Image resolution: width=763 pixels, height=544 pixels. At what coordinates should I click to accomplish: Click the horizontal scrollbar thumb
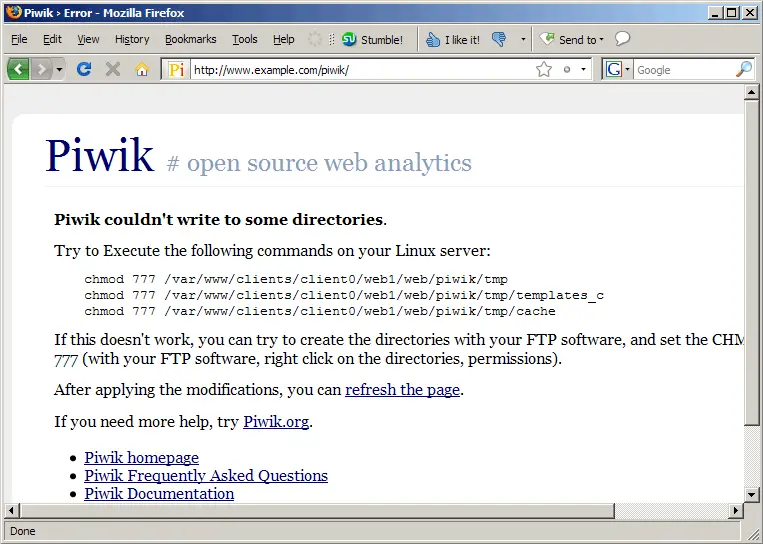(x=317, y=510)
